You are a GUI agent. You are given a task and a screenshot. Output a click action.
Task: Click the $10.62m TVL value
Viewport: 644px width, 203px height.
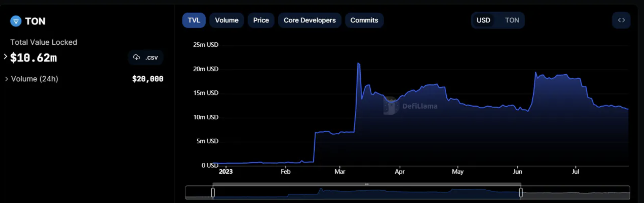pos(33,58)
